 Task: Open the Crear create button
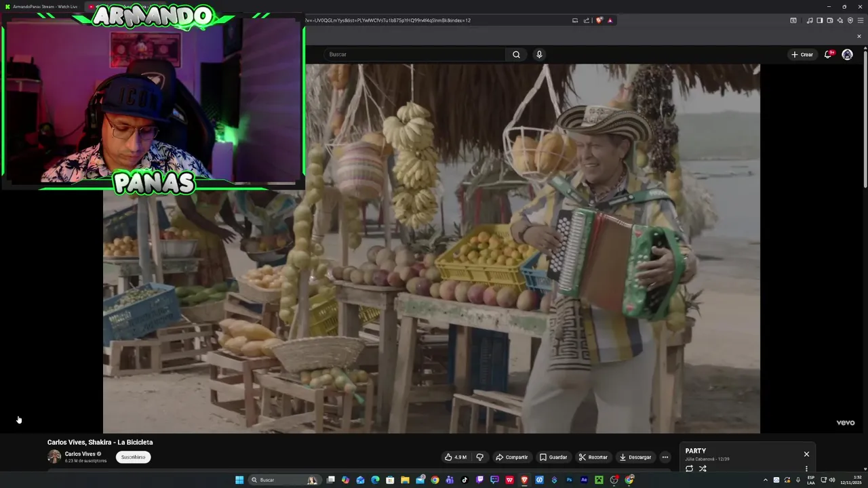[802, 54]
